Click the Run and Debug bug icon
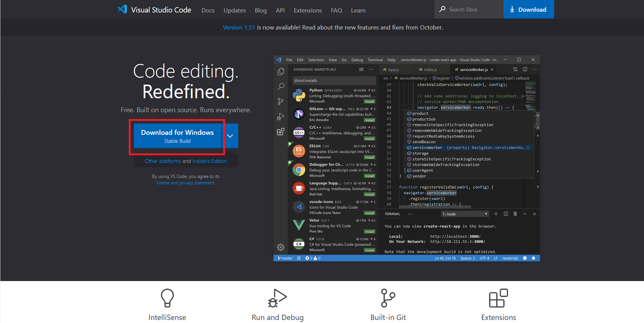The height and width of the screenshot is (323, 644). click(277, 298)
